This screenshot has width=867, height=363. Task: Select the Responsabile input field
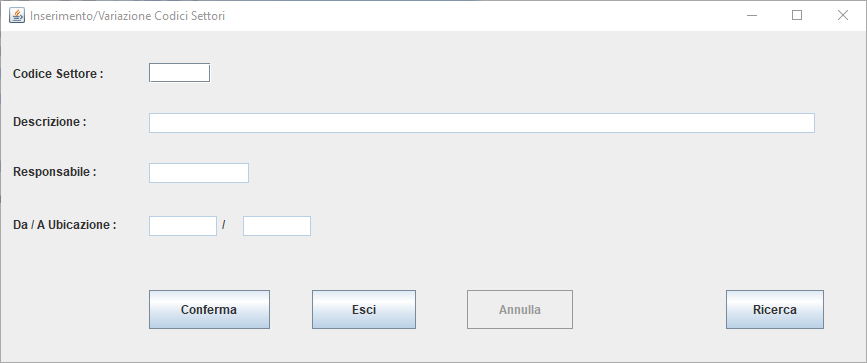pyautogui.click(x=199, y=173)
